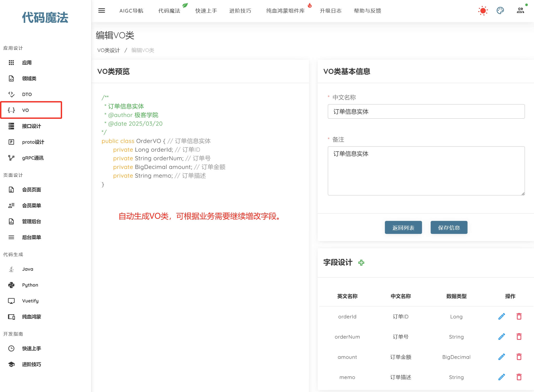Image resolution: width=534 pixels, height=392 pixels.
Task: Edit the orderId field with pencil icon
Action: (x=501, y=316)
